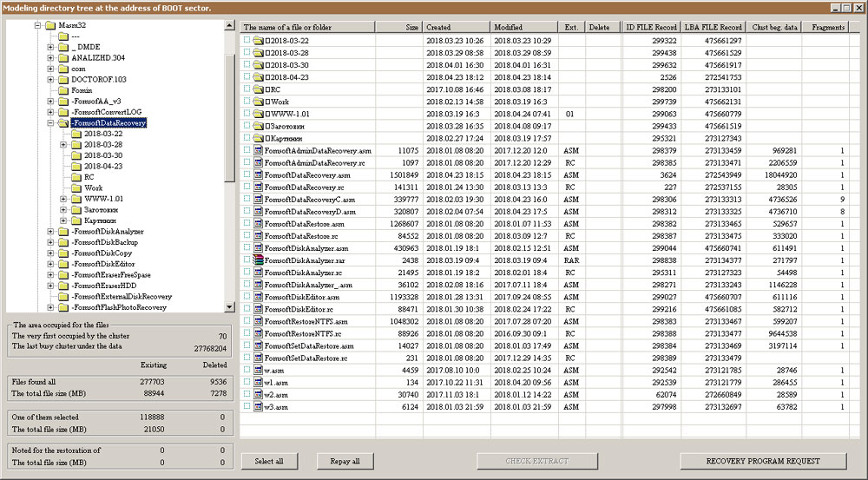Click the Work folder icon in file list

pos(259,102)
